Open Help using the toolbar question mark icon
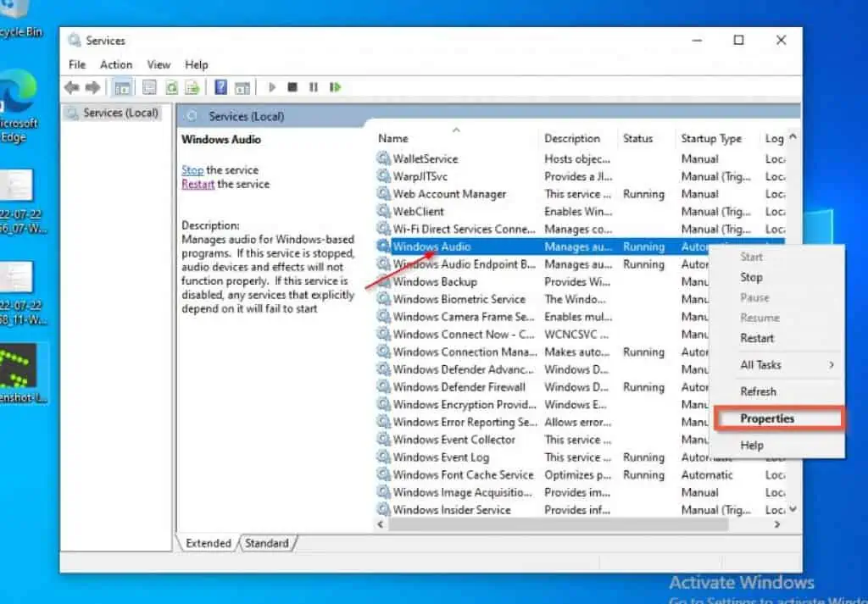Screen dimensions: 868x604 219,86
